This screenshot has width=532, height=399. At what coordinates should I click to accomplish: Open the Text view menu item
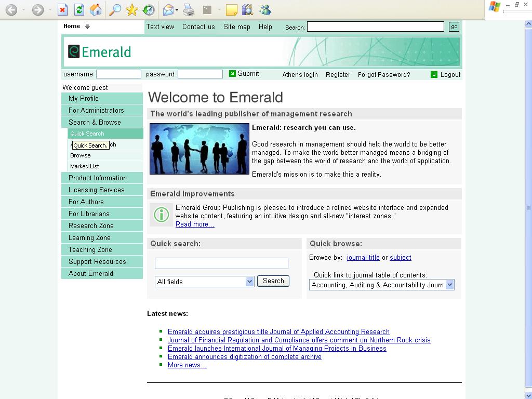160,27
